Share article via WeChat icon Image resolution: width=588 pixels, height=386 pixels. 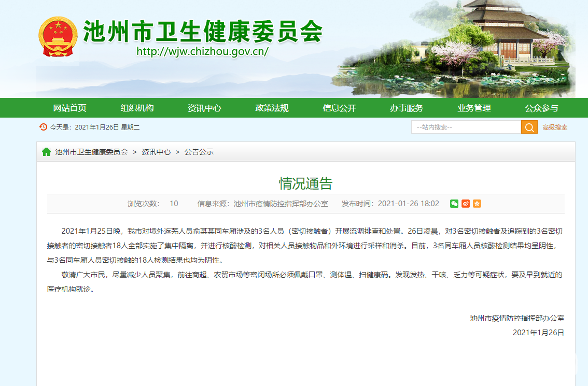click(x=454, y=204)
